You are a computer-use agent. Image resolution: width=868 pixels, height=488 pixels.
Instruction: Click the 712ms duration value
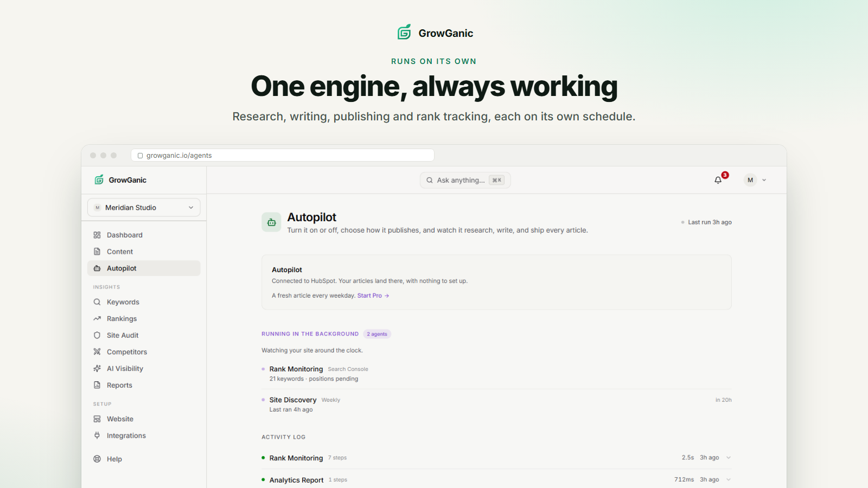[684, 479]
